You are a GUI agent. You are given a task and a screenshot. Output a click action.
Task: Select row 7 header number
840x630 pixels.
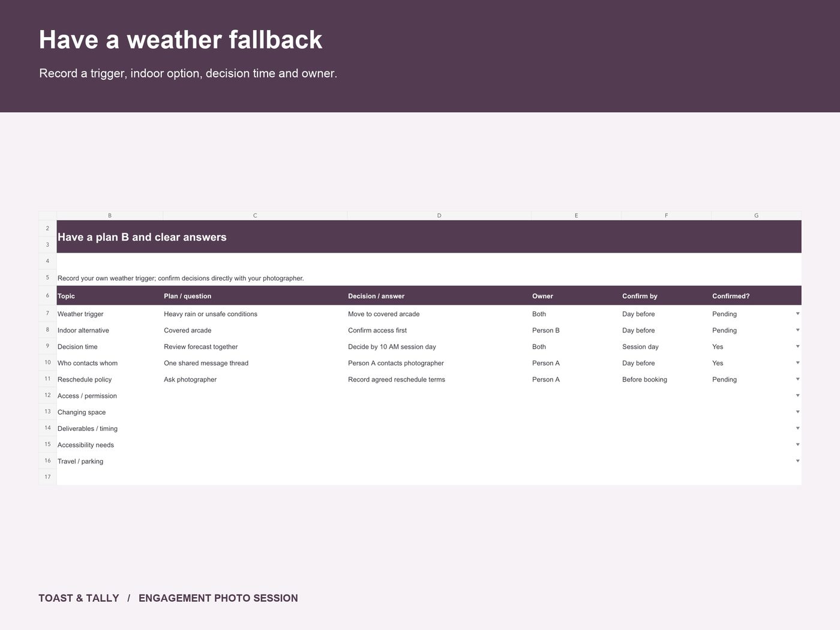(x=47, y=313)
